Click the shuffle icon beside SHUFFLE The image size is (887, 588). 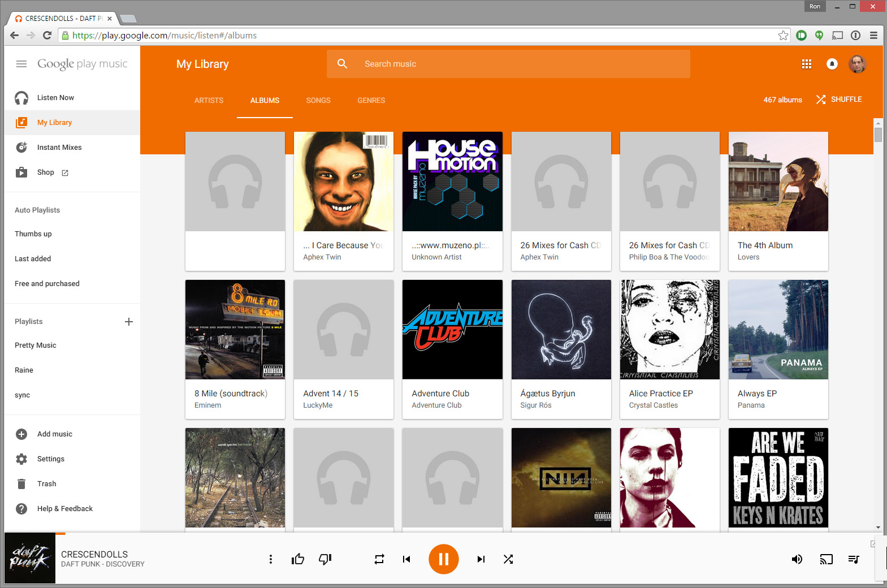(x=821, y=100)
